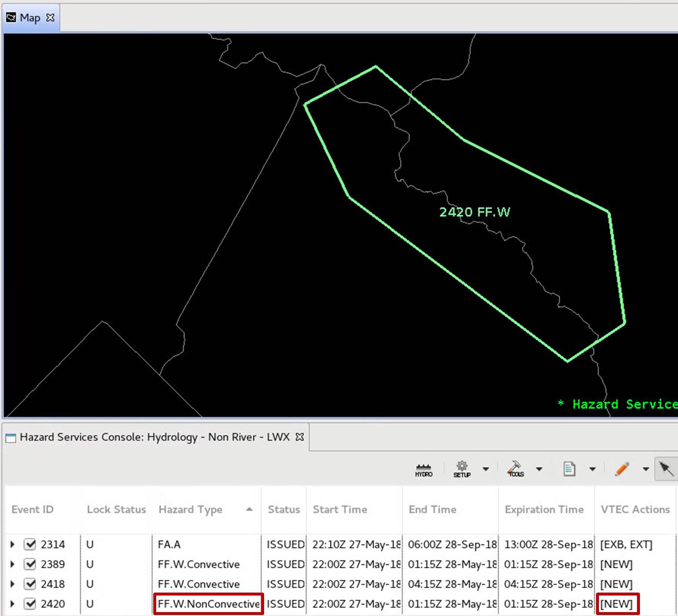Sort by VTEC Actions column header
The width and height of the screenshot is (678, 616).
635,509
